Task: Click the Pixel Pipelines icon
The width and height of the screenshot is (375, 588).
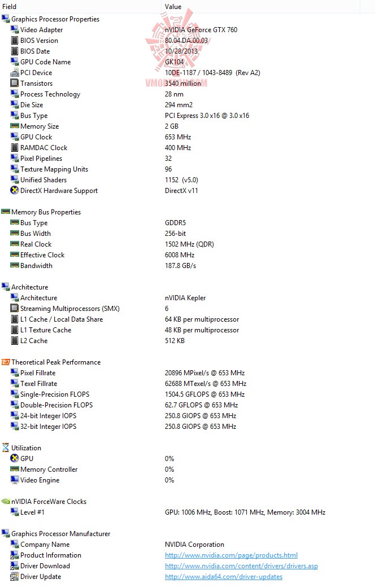Action: (x=15, y=158)
